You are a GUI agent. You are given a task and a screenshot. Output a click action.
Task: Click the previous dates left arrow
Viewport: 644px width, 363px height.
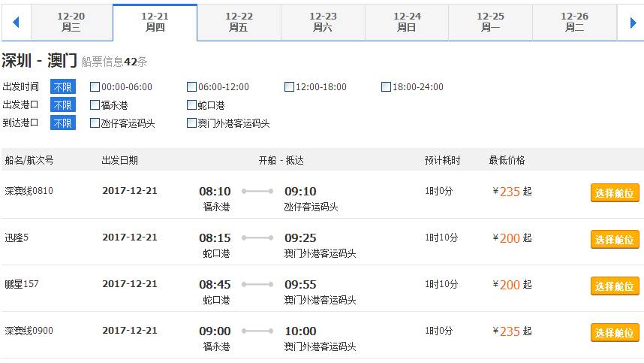click(16, 23)
